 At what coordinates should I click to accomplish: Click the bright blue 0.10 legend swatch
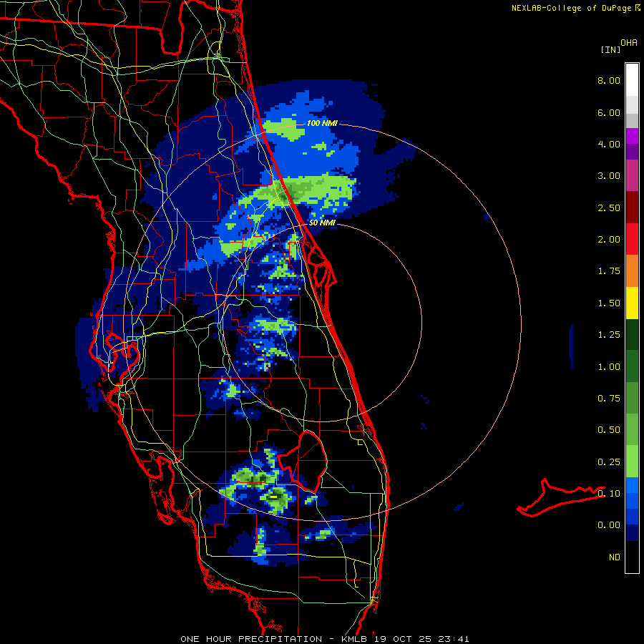[632, 485]
